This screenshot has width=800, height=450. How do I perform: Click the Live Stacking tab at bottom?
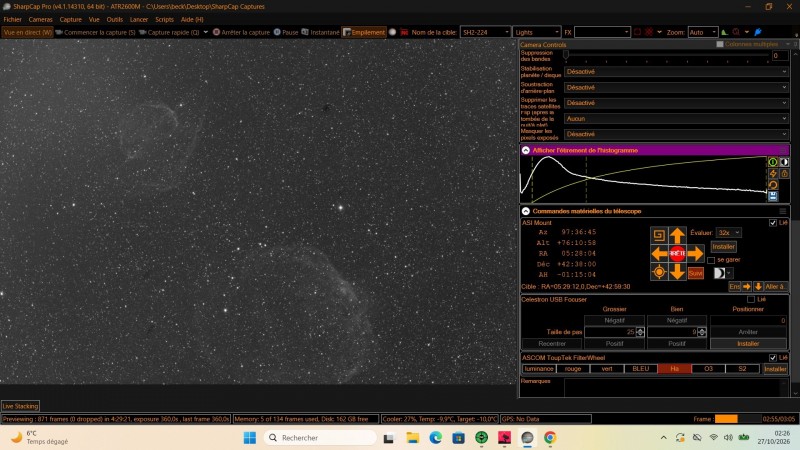(20, 406)
